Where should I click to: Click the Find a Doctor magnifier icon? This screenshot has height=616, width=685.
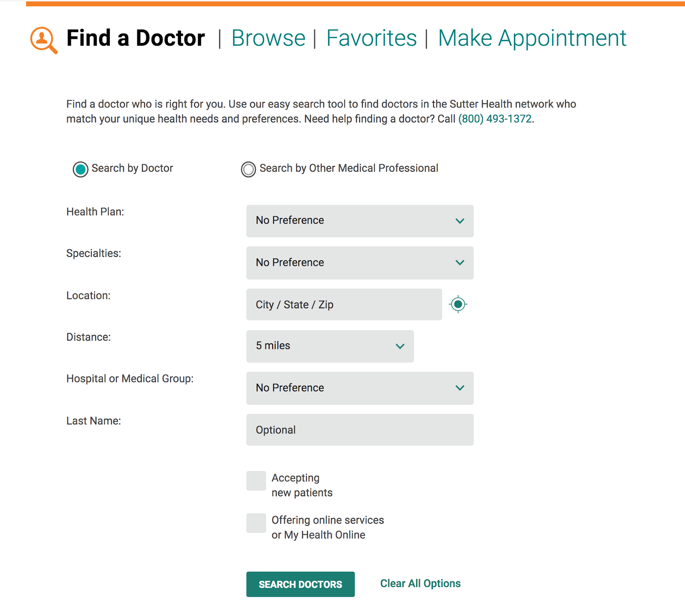click(x=43, y=40)
